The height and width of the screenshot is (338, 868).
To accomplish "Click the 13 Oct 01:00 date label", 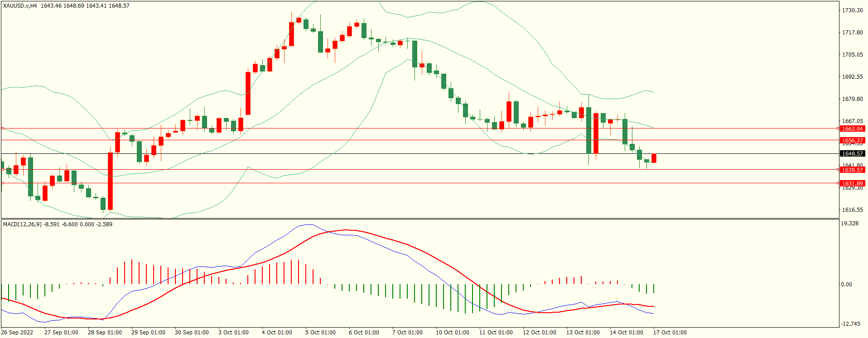I will (x=583, y=333).
